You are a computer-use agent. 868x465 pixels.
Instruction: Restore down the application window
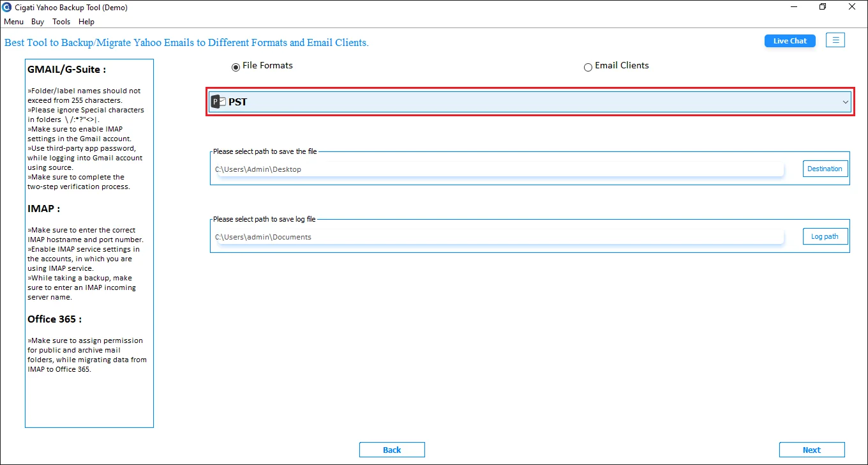click(823, 7)
